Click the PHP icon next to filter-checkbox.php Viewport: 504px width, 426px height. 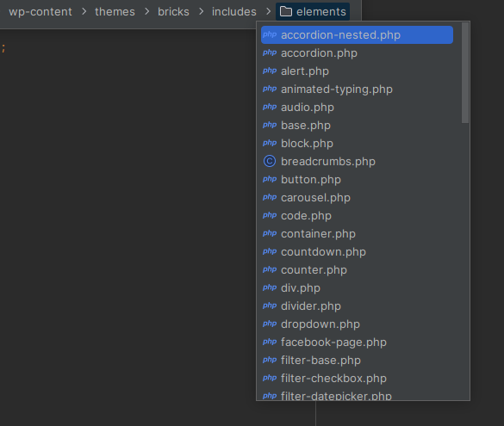[x=270, y=378]
